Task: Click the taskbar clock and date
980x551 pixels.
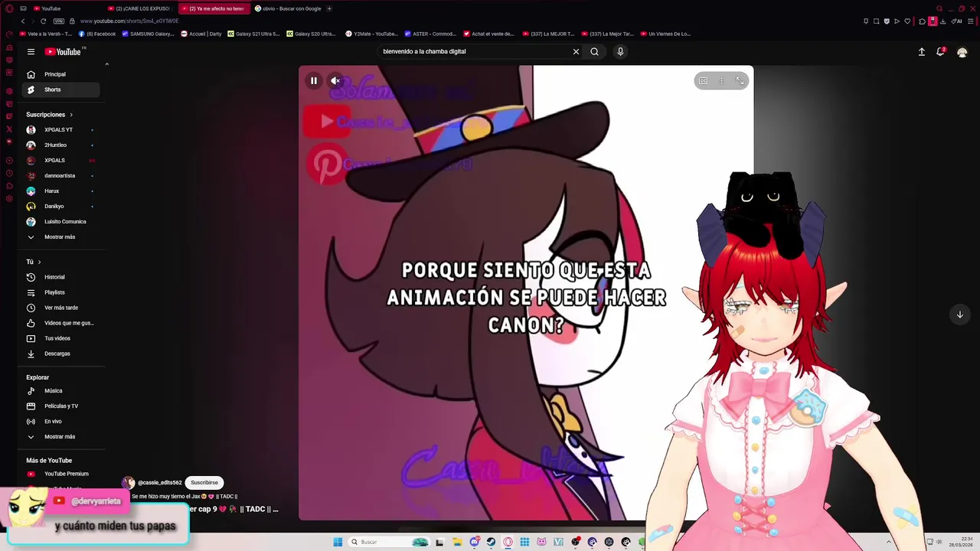Action: (962, 542)
